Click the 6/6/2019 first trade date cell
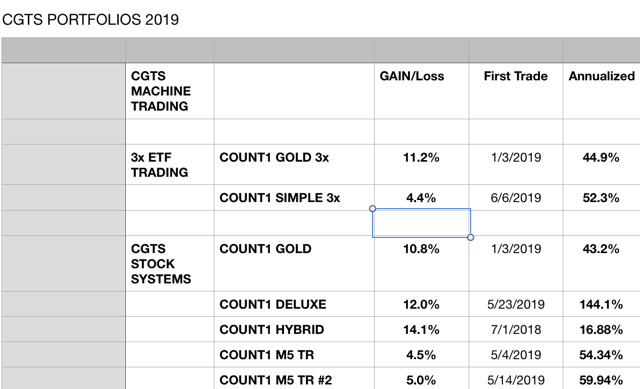 point(516,198)
